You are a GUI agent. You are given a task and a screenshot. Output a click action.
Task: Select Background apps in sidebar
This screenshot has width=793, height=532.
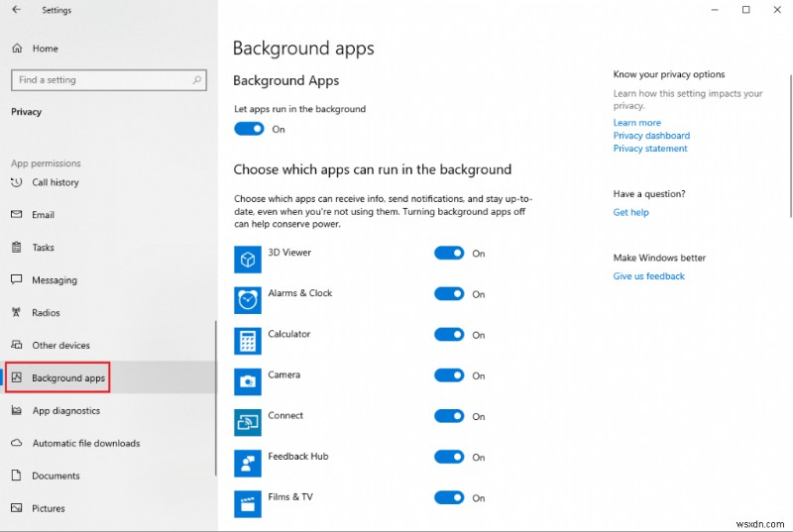point(108,377)
